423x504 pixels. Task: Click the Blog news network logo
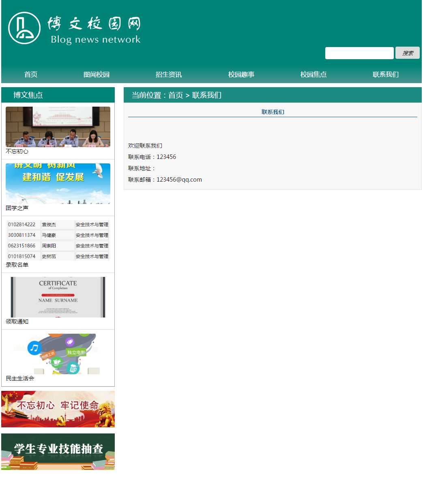tap(74, 28)
